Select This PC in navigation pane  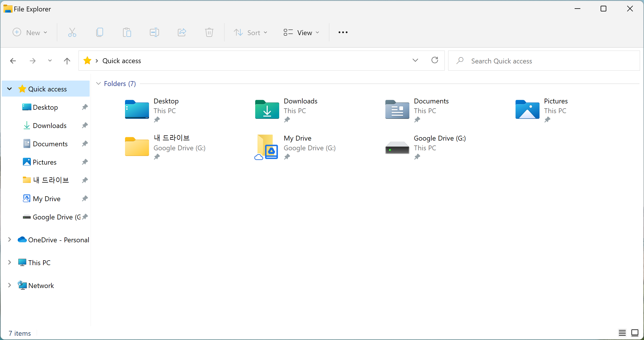(46, 262)
